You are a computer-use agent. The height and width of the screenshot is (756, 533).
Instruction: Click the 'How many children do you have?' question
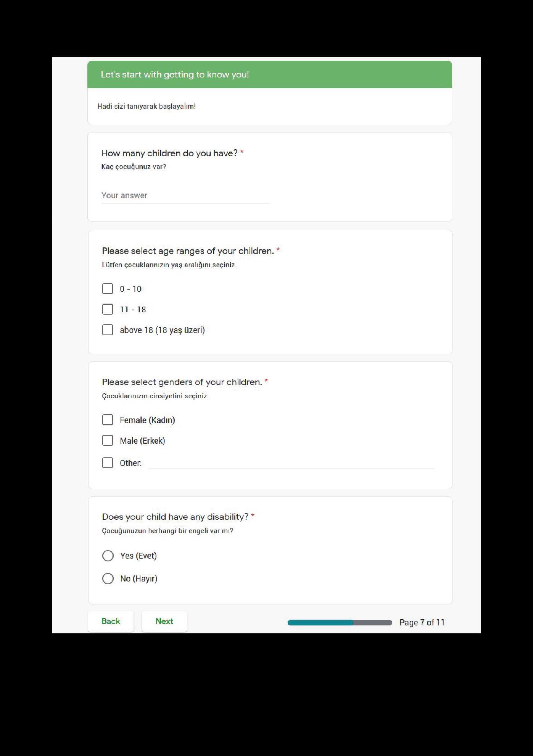coord(169,153)
